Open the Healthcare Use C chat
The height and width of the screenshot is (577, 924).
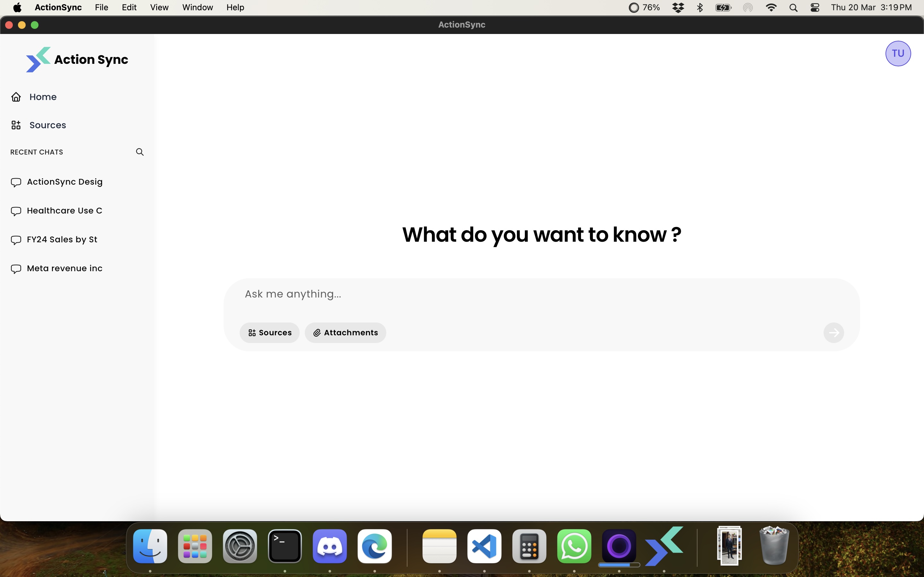64,211
